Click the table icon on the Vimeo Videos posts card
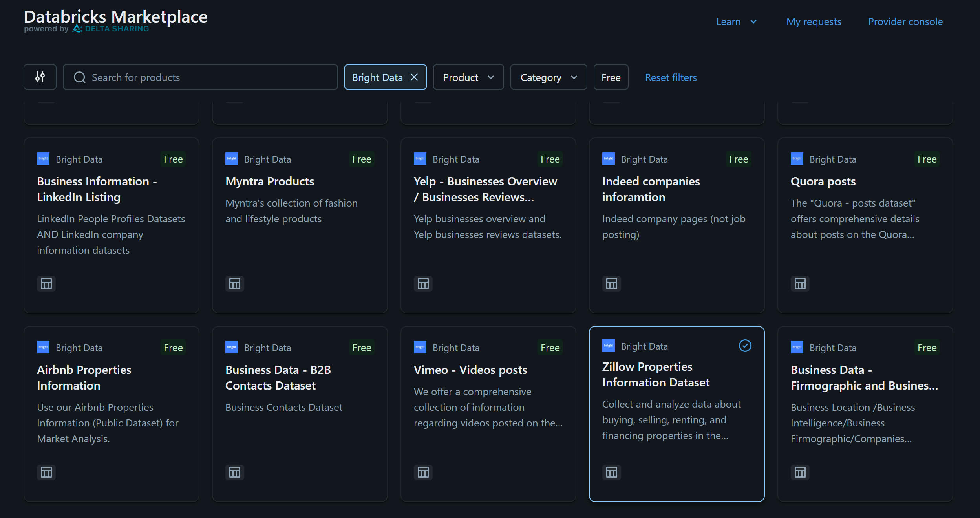 (423, 472)
